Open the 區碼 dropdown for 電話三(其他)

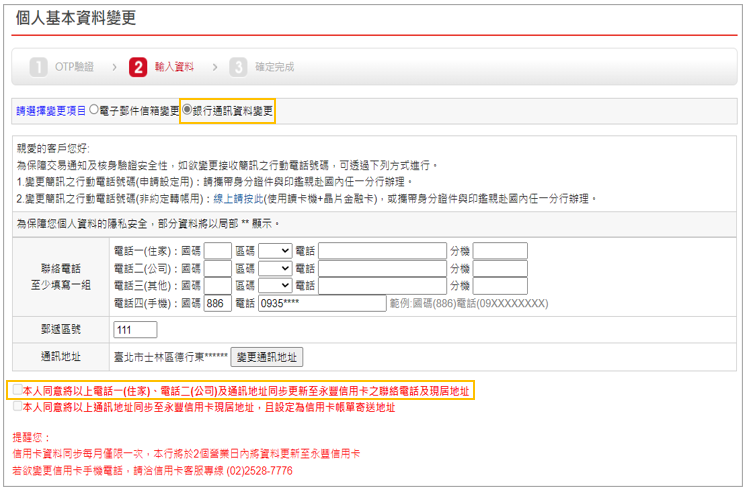tap(275, 286)
